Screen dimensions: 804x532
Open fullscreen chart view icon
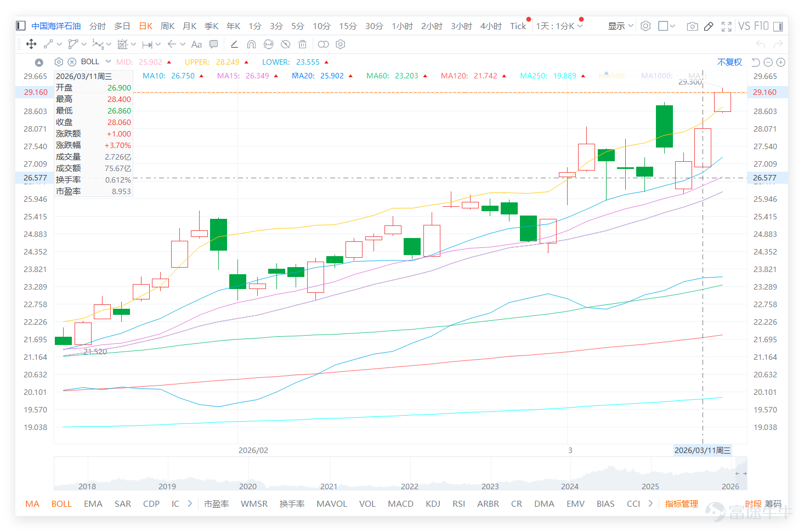[x=727, y=26]
